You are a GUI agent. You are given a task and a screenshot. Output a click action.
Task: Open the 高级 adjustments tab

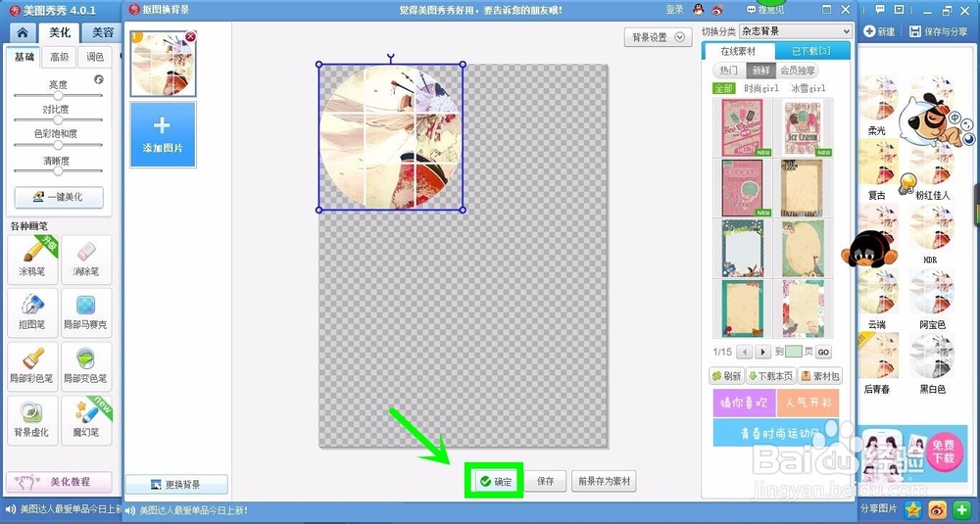point(60,57)
